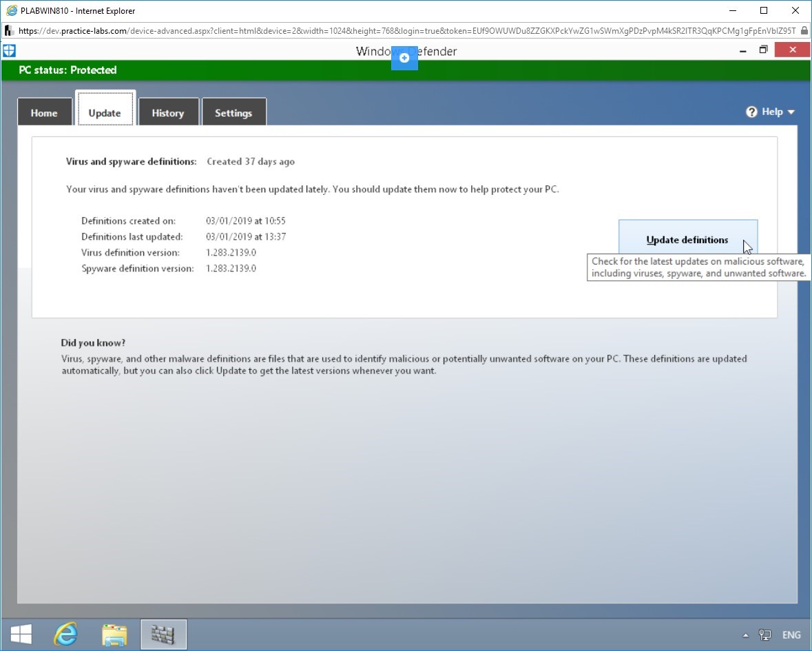
Task: Click the Internet Explorer logo in the title bar
Action: [x=12, y=10]
